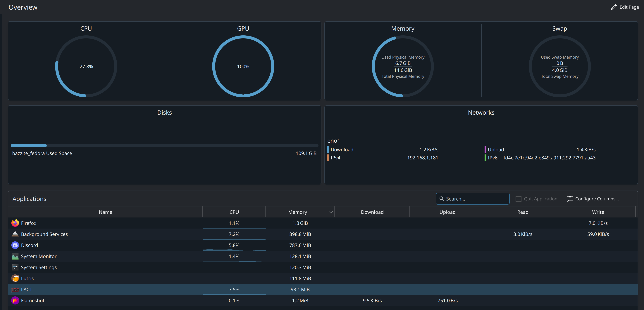Image resolution: width=644 pixels, height=310 pixels.
Task: Sort applications by the CPU column header
Action: 234,212
